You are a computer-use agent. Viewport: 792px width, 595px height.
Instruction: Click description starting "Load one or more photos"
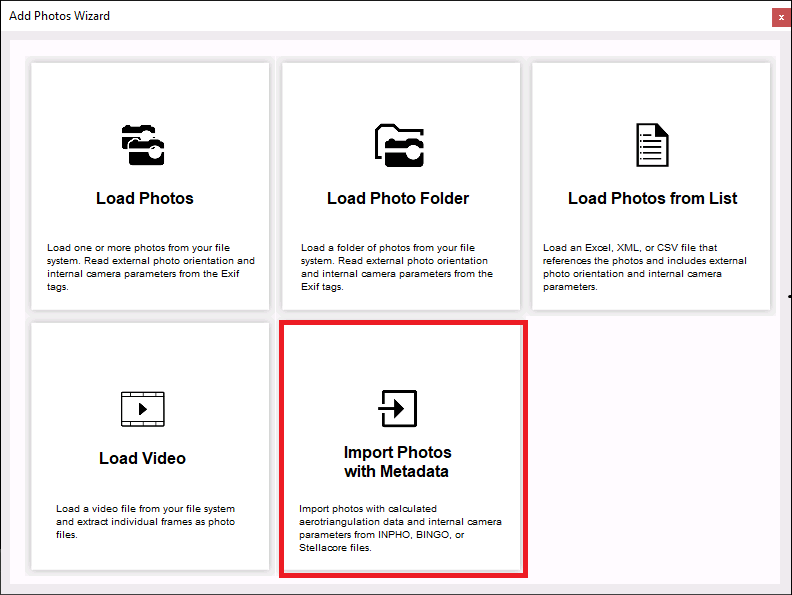click(151, 267)
